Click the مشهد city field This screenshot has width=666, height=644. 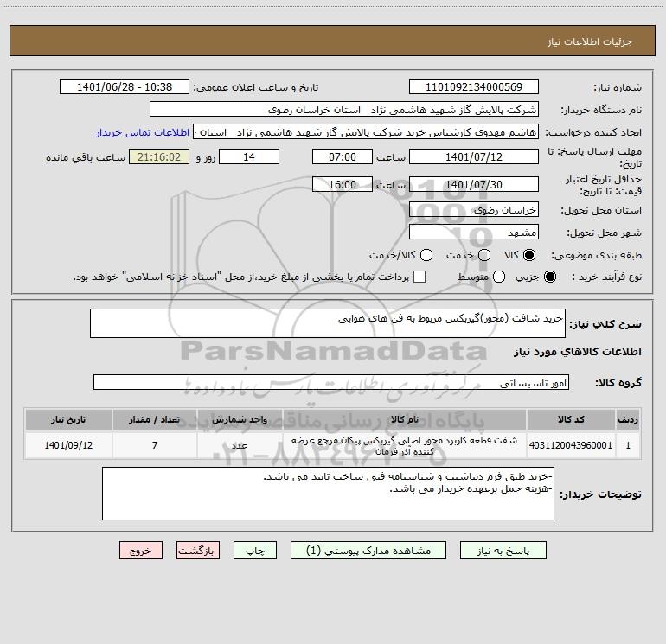(x=474, y=232)
